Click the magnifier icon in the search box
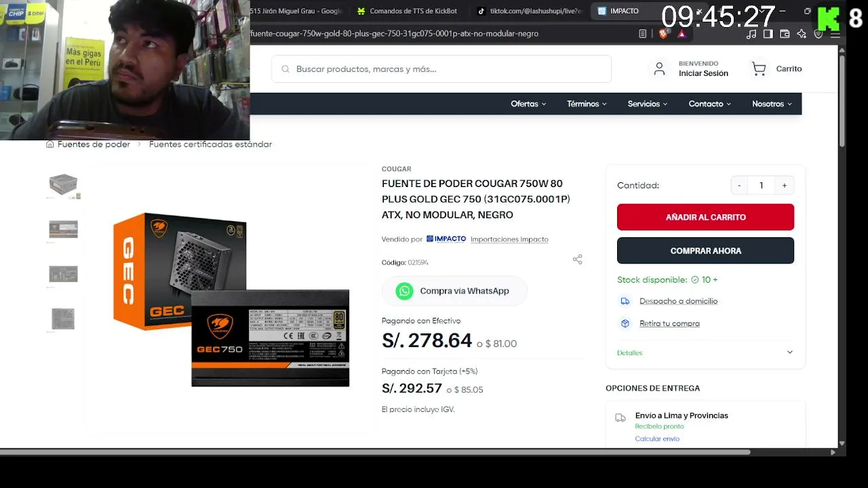Image resolution: width=868 pixels, height=488 pixels. pos(285,69)
